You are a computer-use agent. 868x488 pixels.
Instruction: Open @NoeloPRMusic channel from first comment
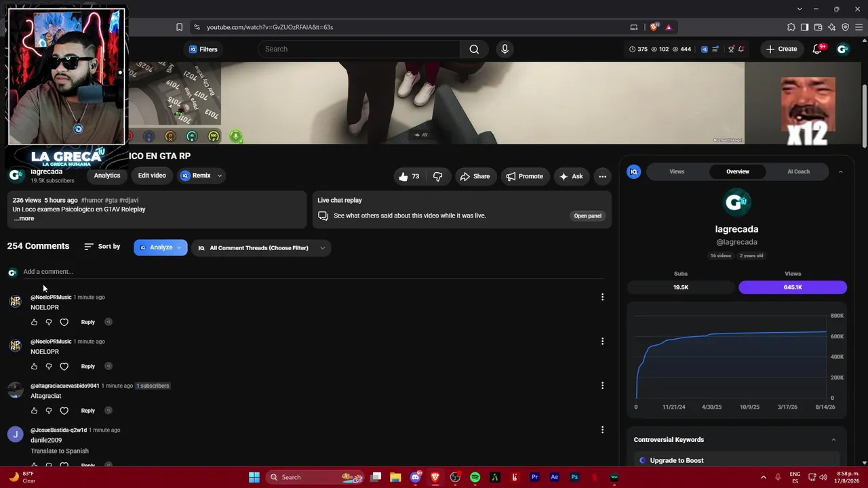coord(51,297)
